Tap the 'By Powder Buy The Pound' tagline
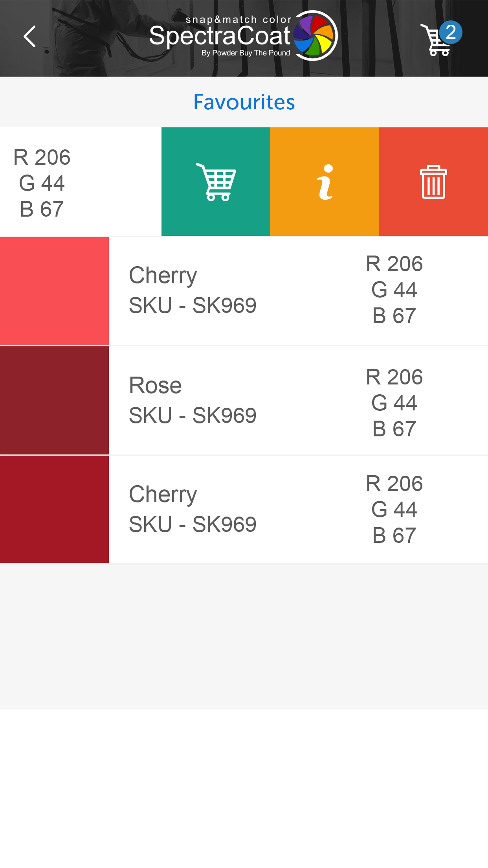Viewport: 488px width, 868px height. click(x=246, y=53)
